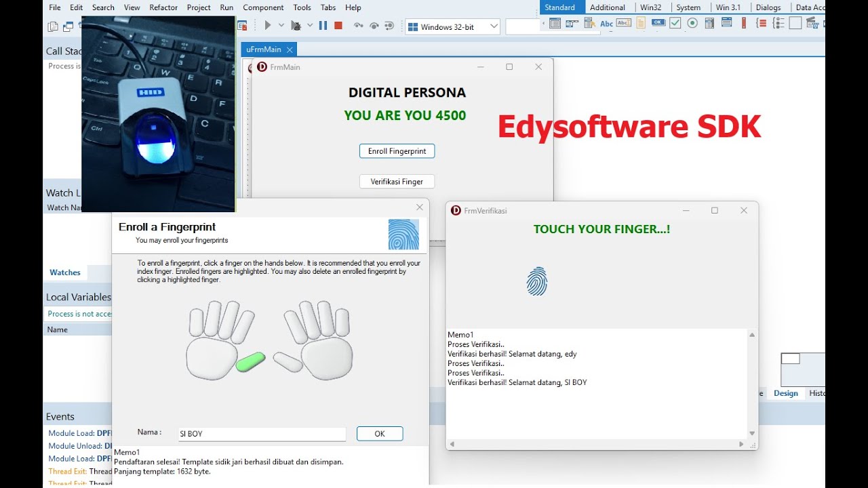
Task: Click the red Stop program icon
Action: point(338,26)
